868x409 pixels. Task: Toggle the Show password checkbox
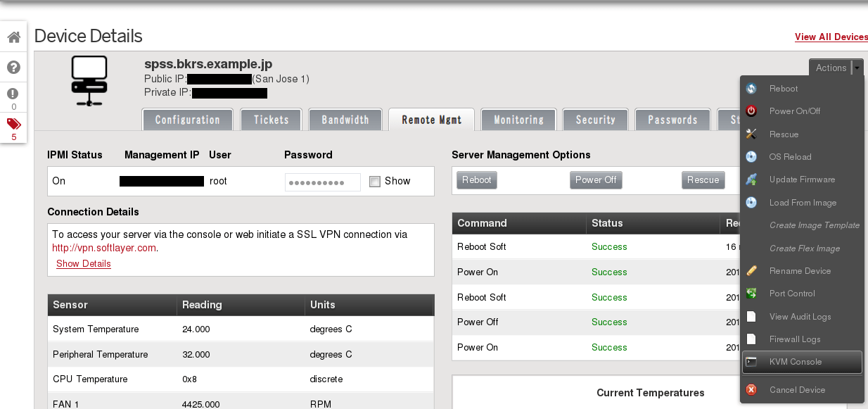[375, 182]
